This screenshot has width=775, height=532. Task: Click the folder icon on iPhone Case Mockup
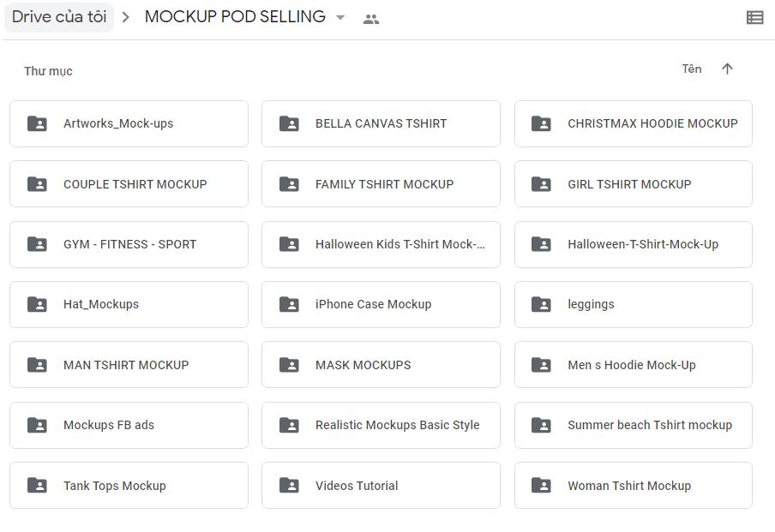288,304
